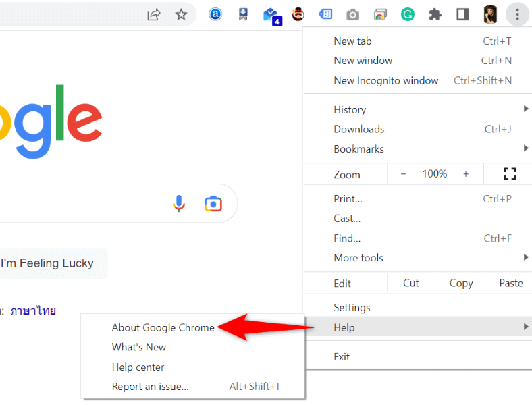Select Print... in the menu
This screenshot has height=405, width=532.
coord(418,198)
